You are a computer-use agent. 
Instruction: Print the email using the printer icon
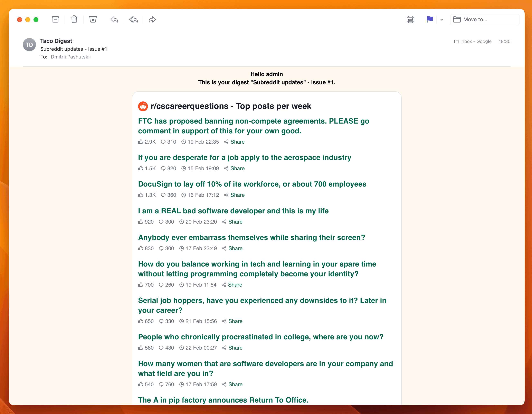pos(410,19)
